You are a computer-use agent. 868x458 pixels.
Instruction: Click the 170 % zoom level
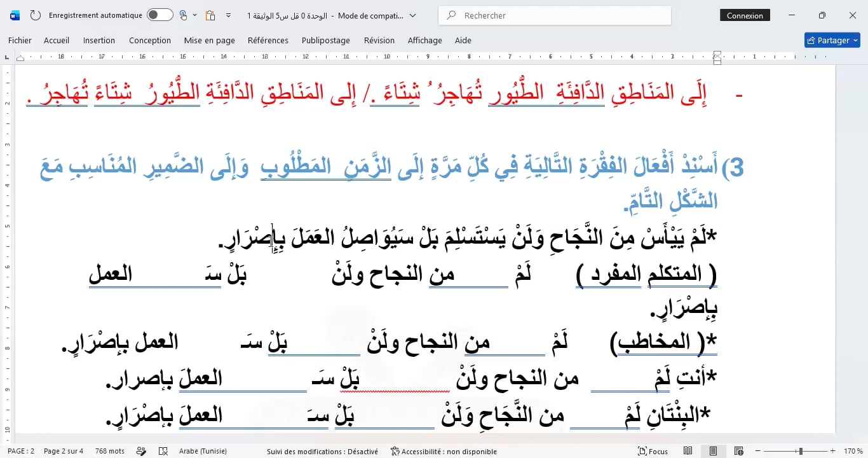coord(853,451)
